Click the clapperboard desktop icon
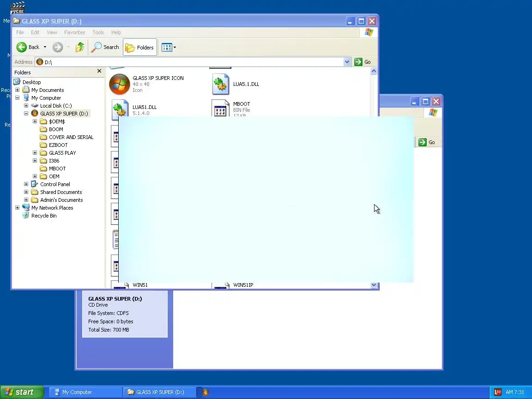The height and width of the screenshot is (399, 532). coord(17,7)
